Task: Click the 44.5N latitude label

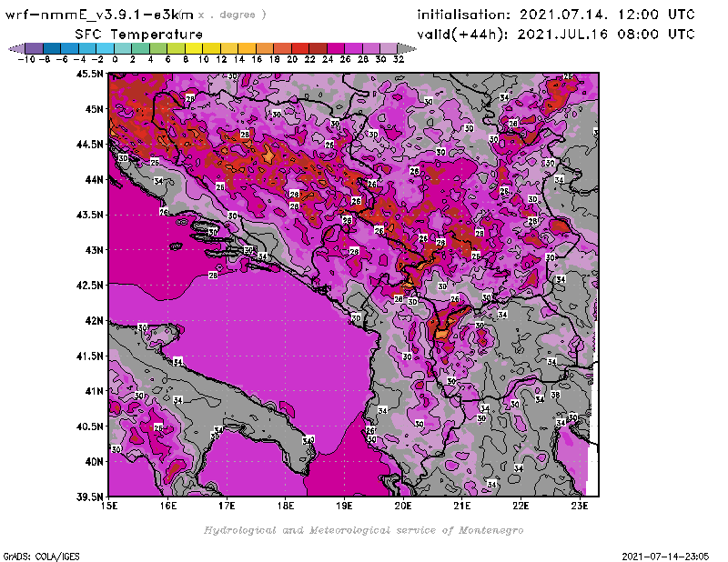Action: coord(89,145)
